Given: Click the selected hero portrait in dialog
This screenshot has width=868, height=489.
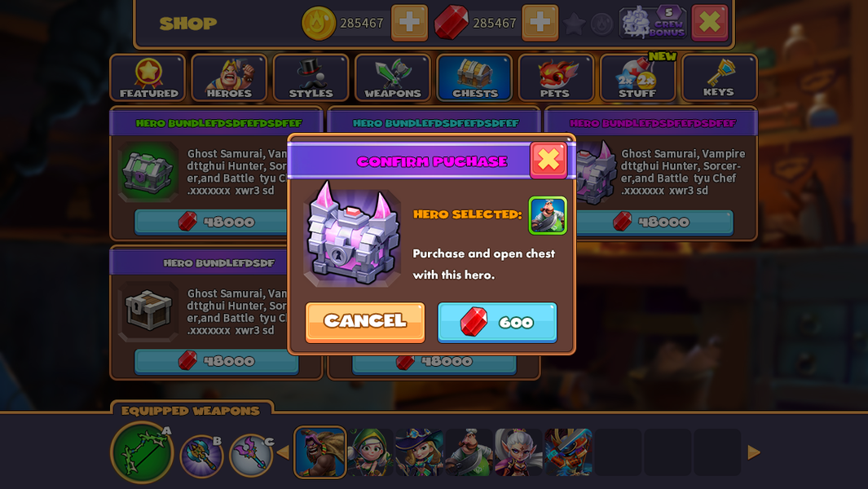Looking at the screenshot, I should click(x=548, y=215).
